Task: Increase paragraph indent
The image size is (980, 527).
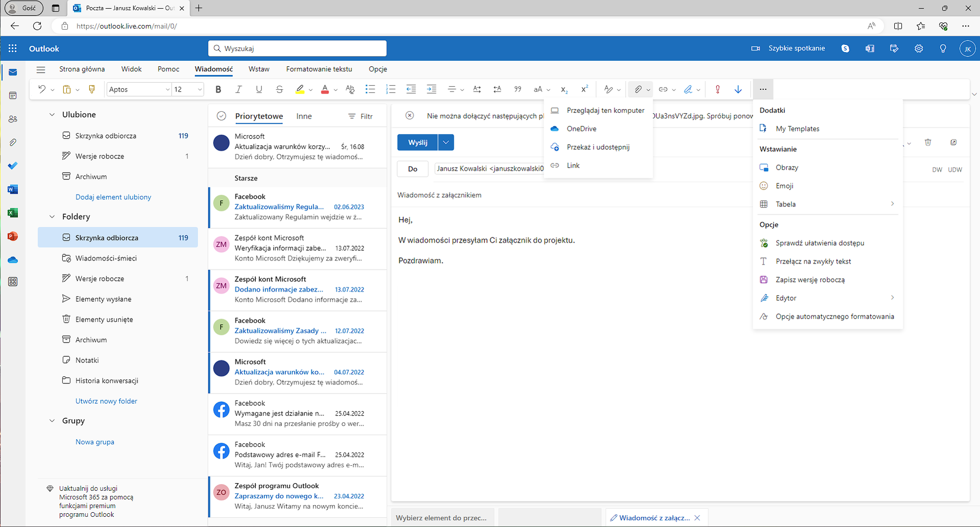Action: [x=431, y=89]
